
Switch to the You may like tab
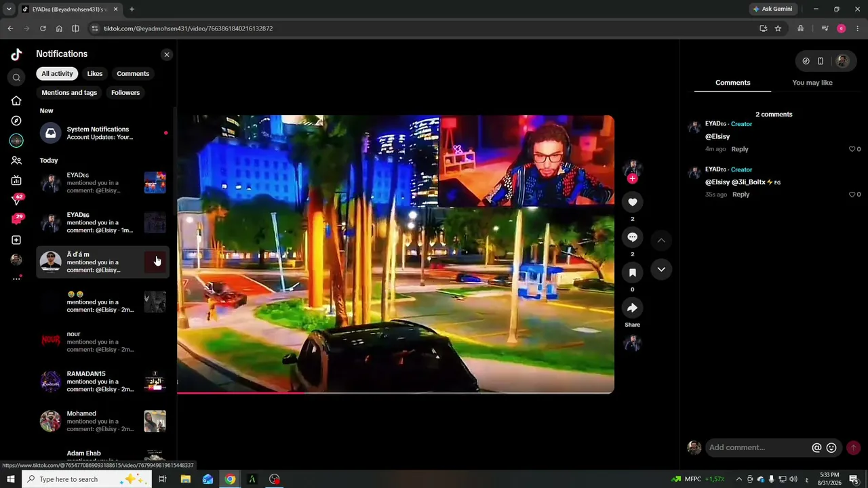(812, 83)
